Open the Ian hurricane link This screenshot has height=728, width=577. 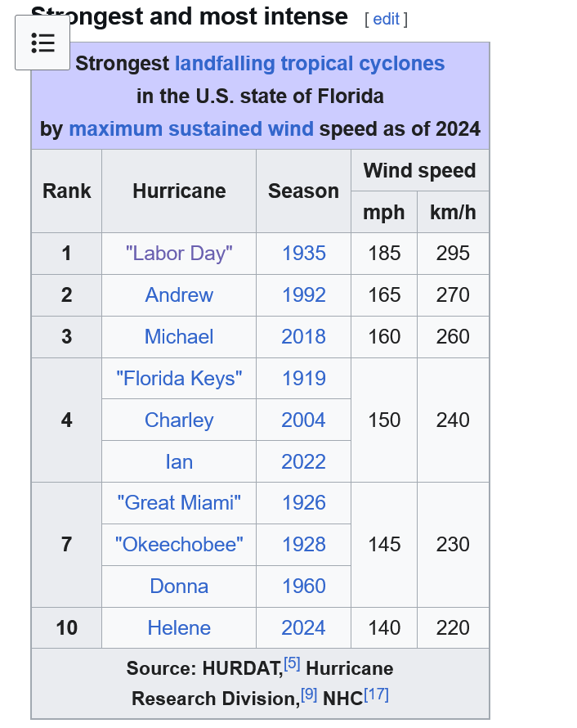(x=179, y=462)
